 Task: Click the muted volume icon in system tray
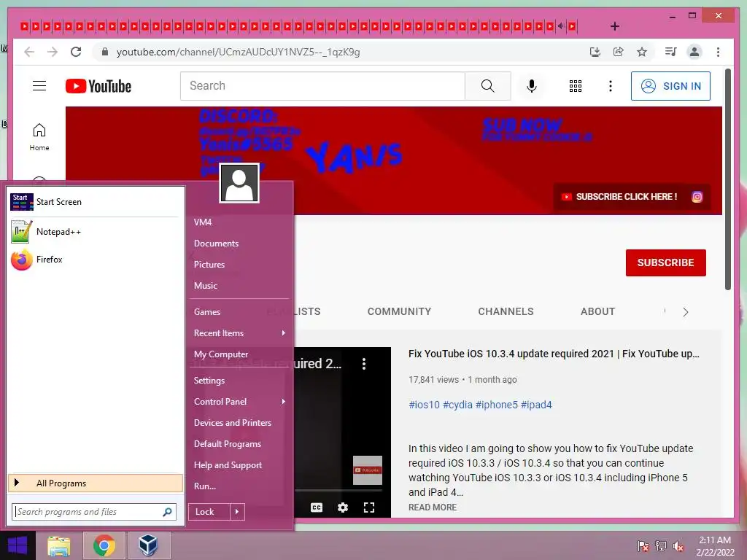click(x=678, y=546)
